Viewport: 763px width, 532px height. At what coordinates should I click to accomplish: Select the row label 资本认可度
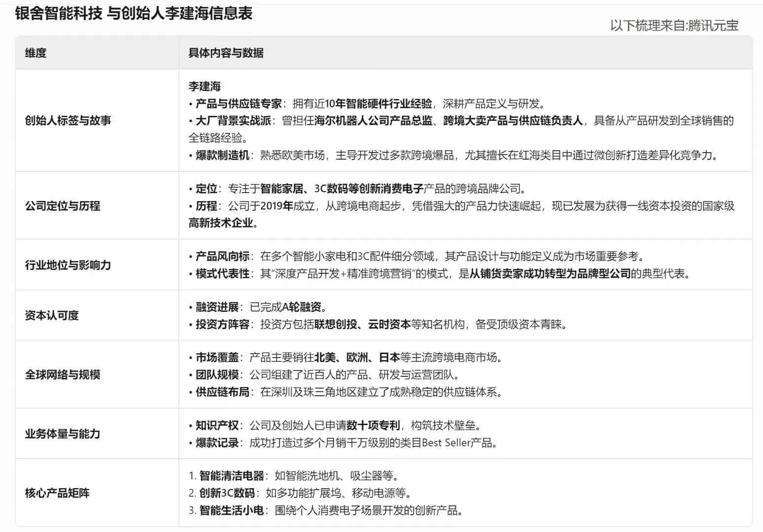click(52, 315)
